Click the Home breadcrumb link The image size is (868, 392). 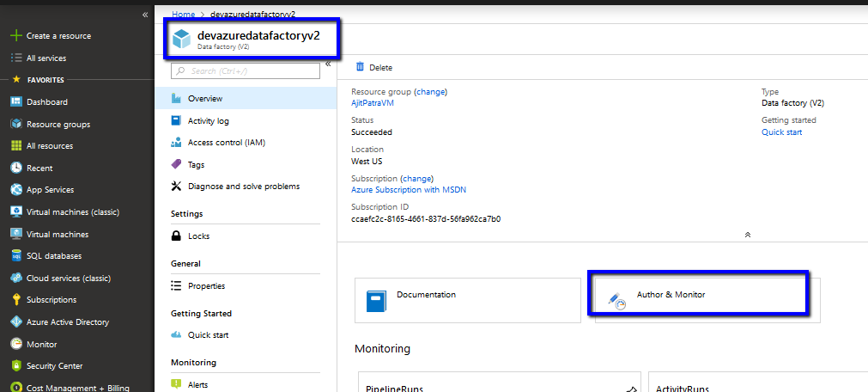click(x=183, y=15)
